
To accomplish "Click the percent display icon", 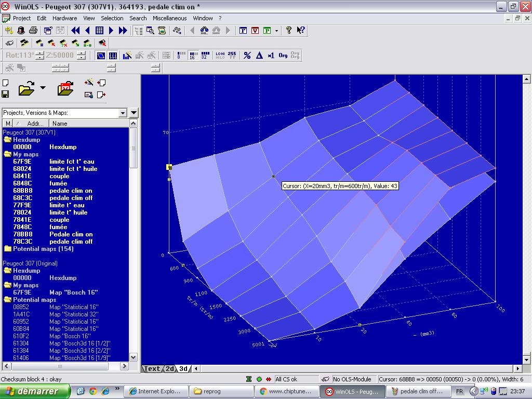I will pyautogui.click(x=247, y=56).
